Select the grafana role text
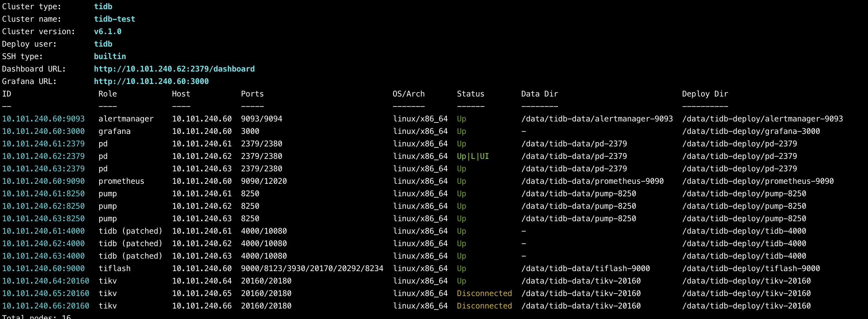 pos(115,131)
